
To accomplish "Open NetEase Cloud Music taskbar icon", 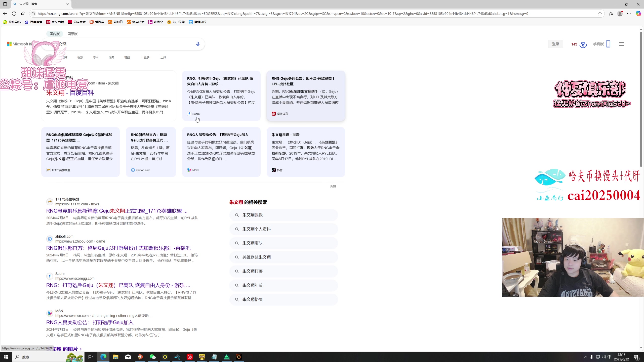I will (190, 357).
